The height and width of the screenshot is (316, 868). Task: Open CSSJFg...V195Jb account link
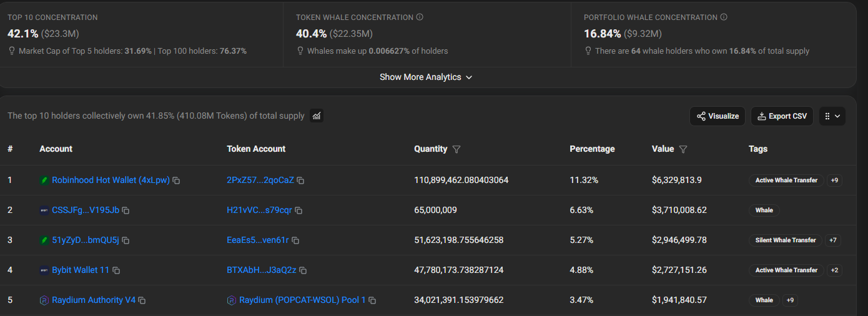(x=86, y=210)
